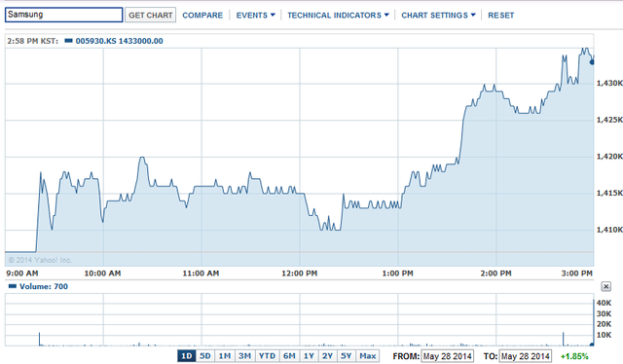Viewport: 623px width, 364px height.
Task: Expand the EVENTS dropdown
Action: 255,16
